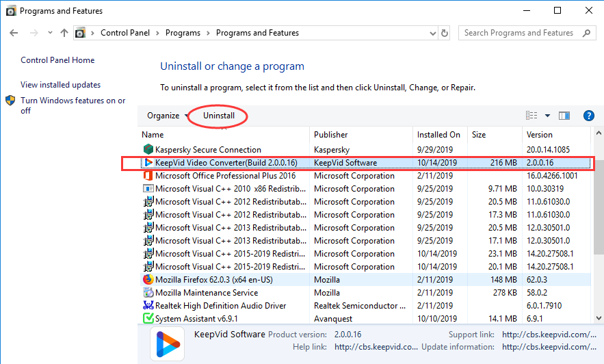Sort by the Size column header
Screen dimensions: 604x364
[479, 135]
